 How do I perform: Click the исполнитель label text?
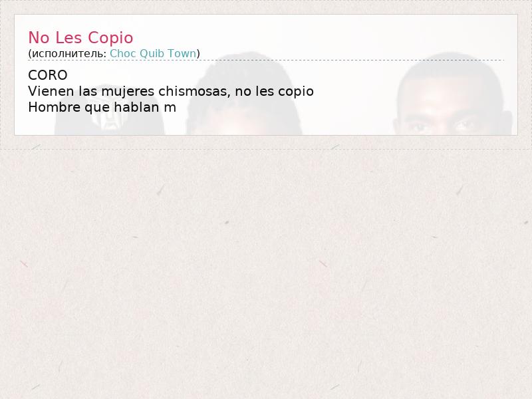point(67,54)
